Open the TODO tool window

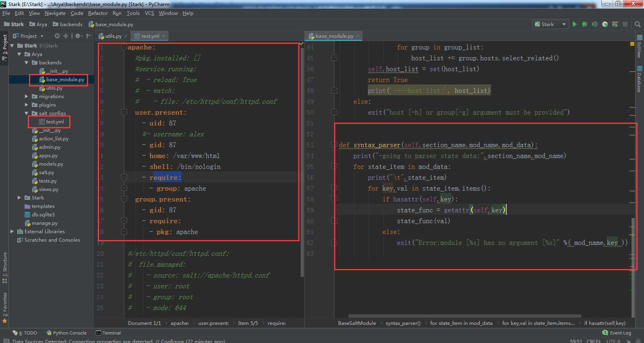coord(25,333)
